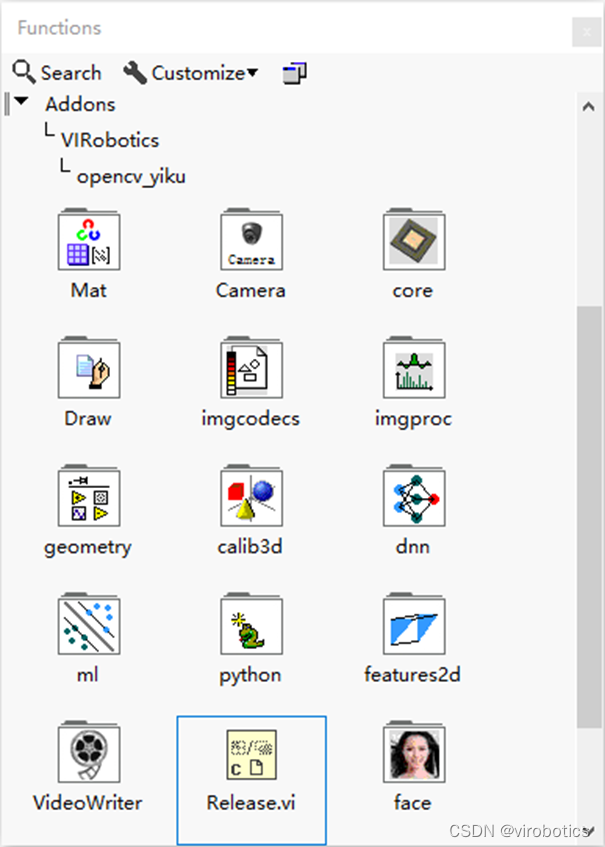Select the opencv_yiku tree entry
The width and height of the screenshot is (605, 847).
tap(131, 177)
